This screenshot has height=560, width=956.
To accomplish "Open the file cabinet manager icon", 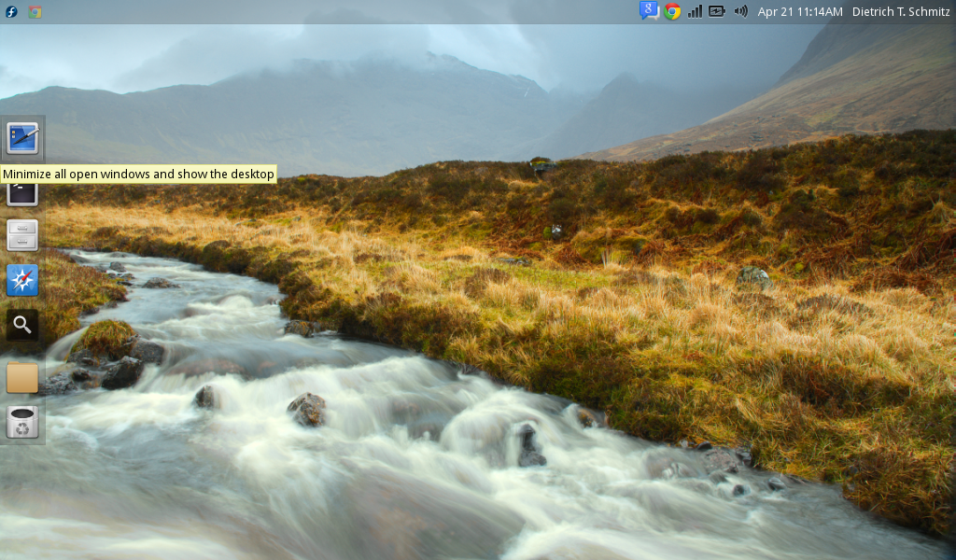I will click(x=22, y=235).
